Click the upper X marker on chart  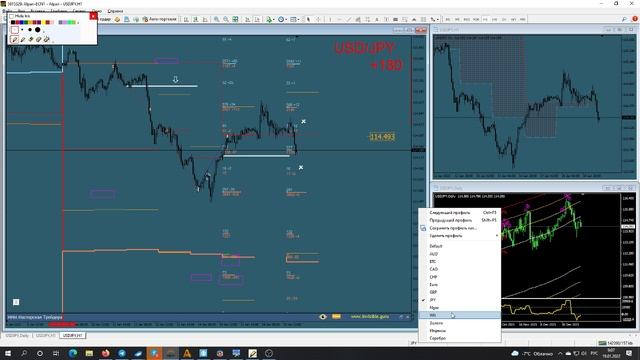coord(303,122)
